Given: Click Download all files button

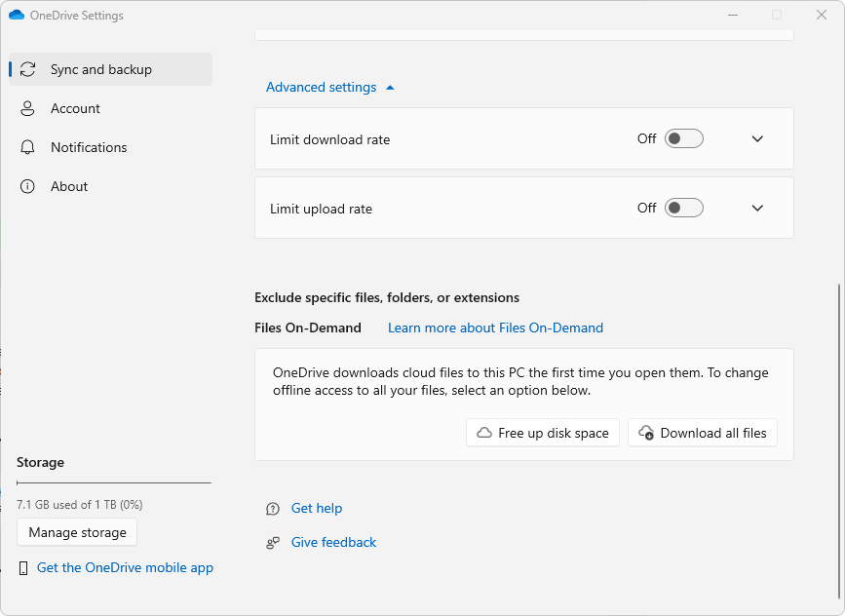Looking at the screenshot, I should [x=702, y=433].
